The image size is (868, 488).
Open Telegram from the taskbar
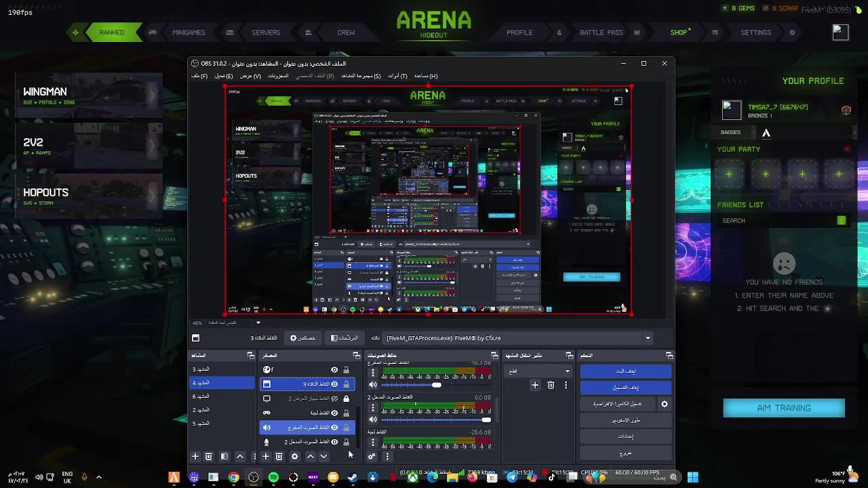coord(512,477)
